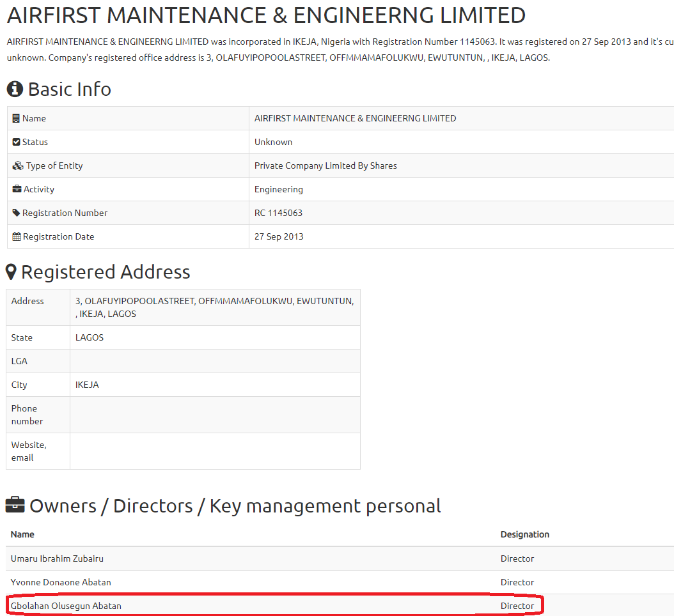The image size is (674, 616).
Task: Select the page title AIRFIRST MAINTENANCE & ENGINEERNG LIMITED
Action: pos(266,15)
